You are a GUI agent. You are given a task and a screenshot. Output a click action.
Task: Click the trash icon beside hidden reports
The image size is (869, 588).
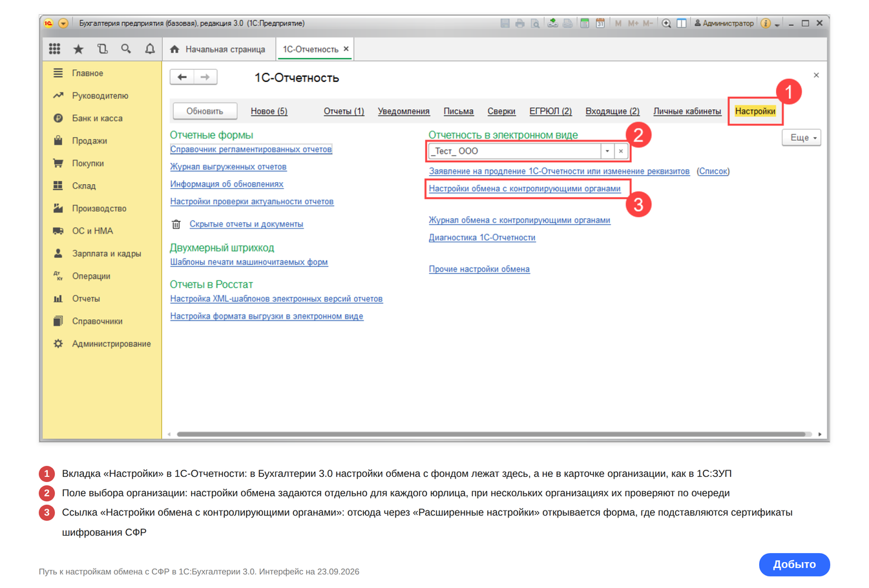tap(176, 224)
